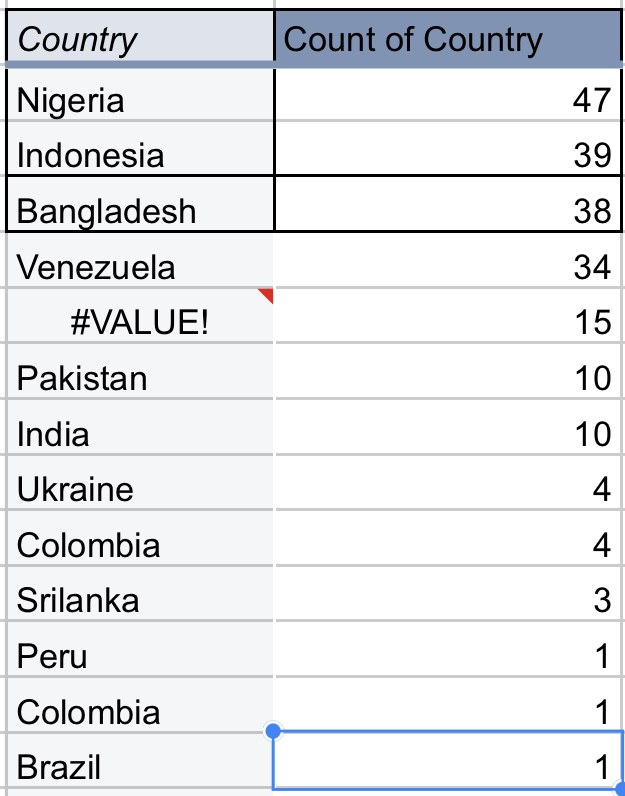Select the India cell

(140, 427)
